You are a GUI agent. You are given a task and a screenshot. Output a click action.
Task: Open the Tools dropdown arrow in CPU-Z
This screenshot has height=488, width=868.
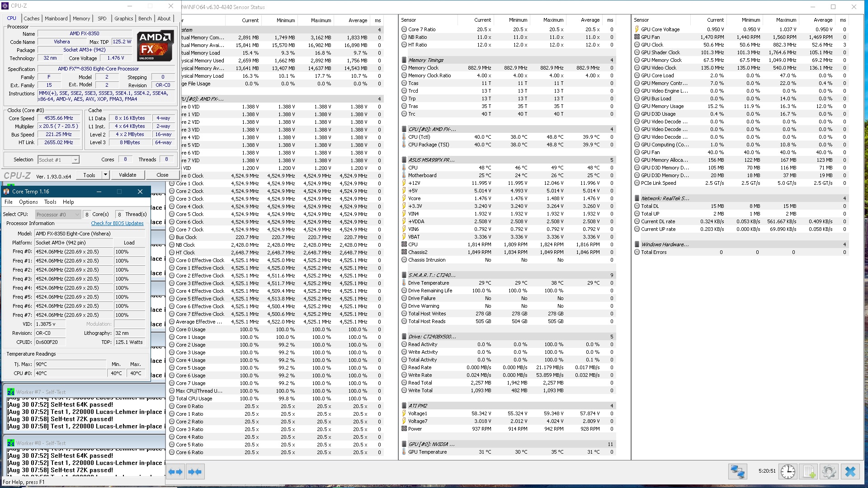[x=105, y=175]
